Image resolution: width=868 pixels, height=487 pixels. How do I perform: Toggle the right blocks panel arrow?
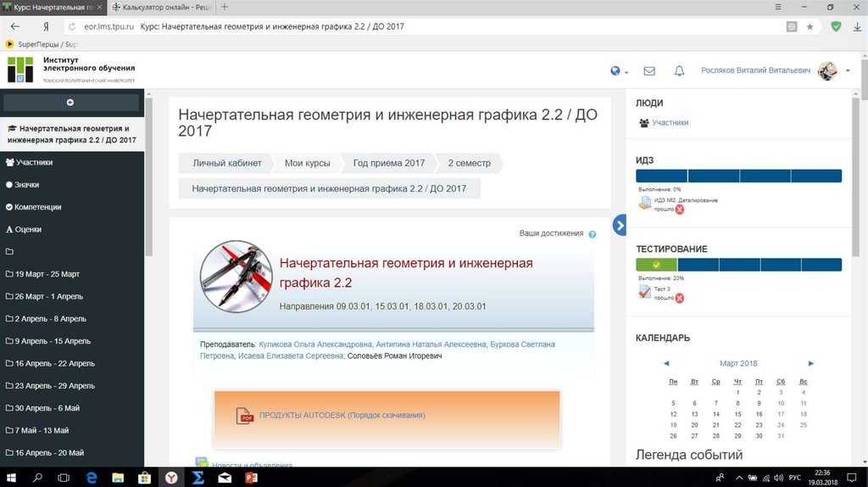[x=619, y=226]
